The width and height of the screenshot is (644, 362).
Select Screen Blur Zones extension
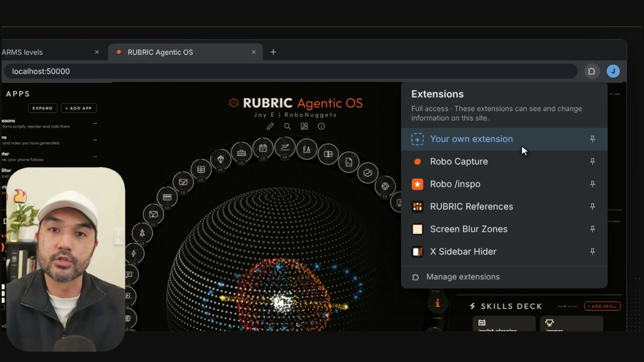coord(504,229)
